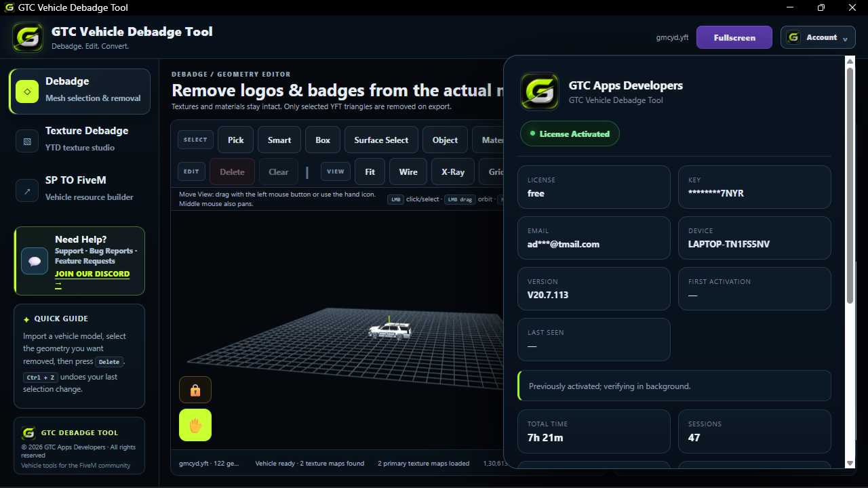Click the DEVICE LAPTOP-TN1FS5NV card
868x488 pixels.
point(755,238)
